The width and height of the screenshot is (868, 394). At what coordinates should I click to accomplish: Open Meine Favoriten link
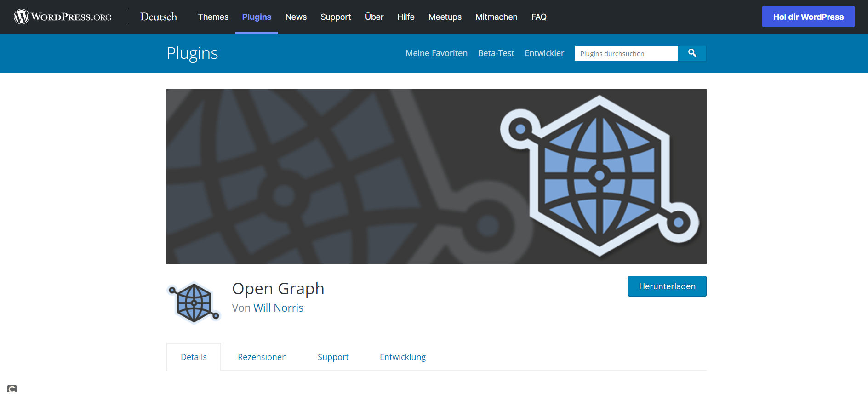[x=436, y=53]
